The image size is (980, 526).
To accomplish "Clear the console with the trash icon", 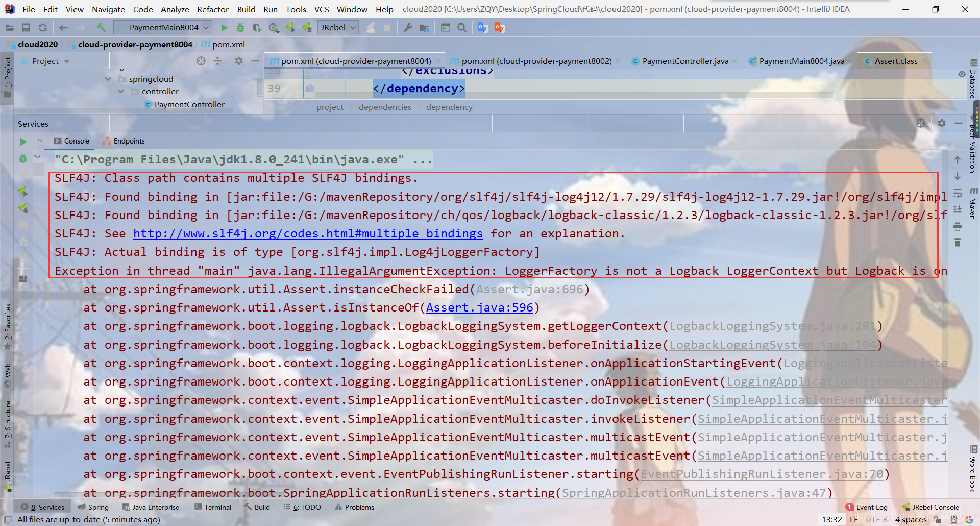I will click(958, 243).
